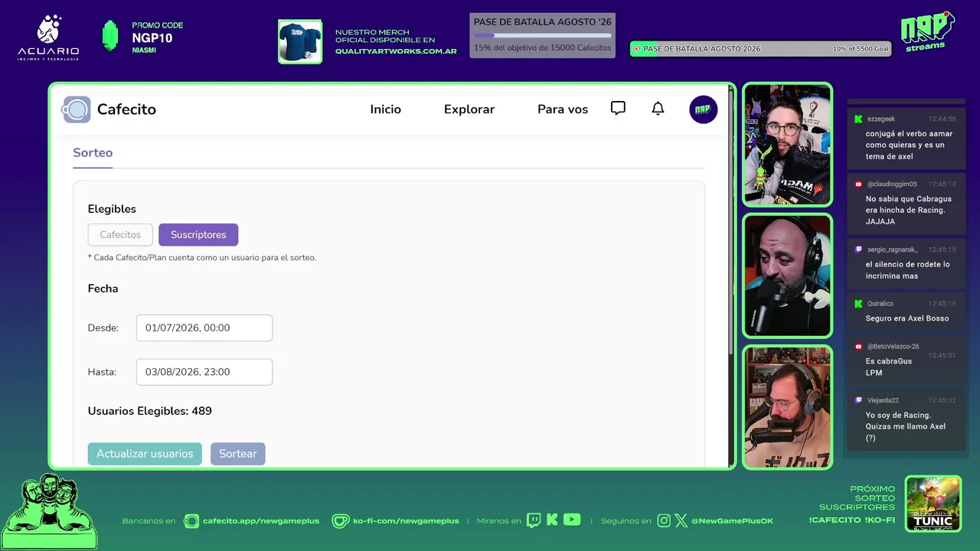Click the Cafecito coffee cup logo

coord(77,109)
